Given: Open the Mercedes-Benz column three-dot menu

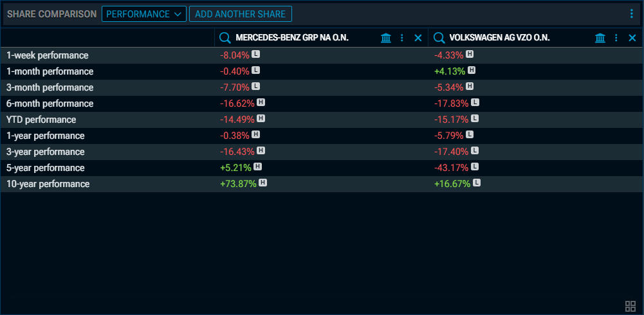Looking at the screenshot, I should (402, 38).
